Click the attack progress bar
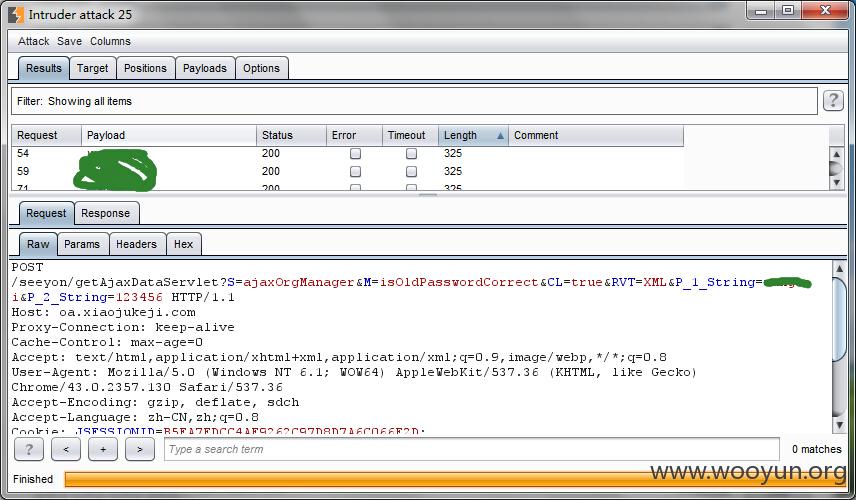 pos(455,479)
